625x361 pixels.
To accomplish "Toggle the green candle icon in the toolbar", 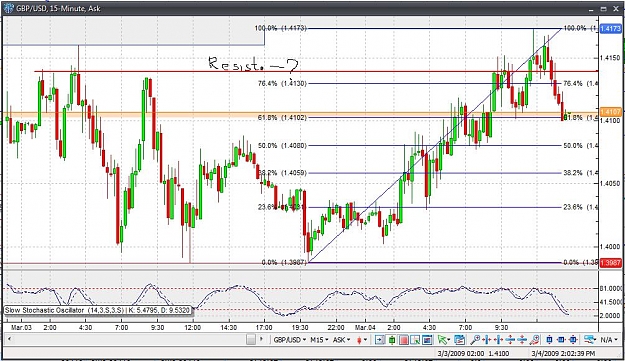I will click(x=392, y=340).
